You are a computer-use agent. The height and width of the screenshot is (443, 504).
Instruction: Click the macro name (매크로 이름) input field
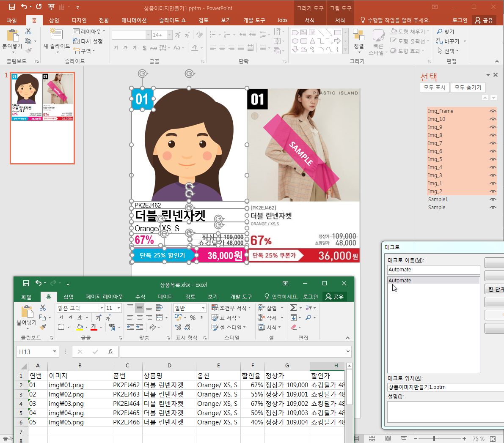tap(433, 270)
